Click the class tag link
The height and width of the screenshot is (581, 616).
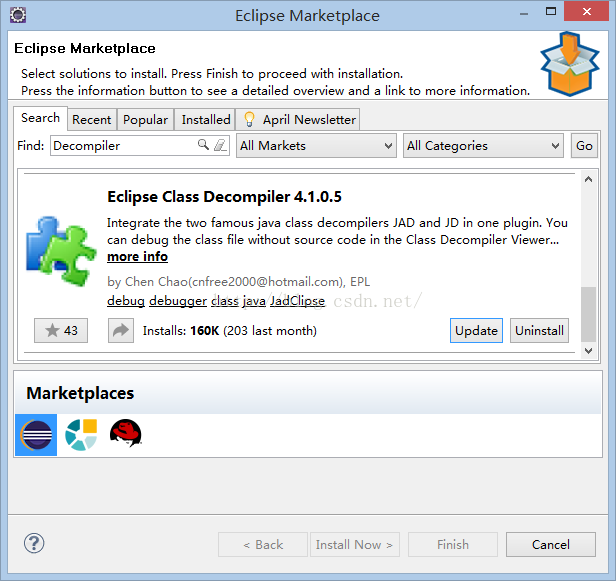click(225, 301)
